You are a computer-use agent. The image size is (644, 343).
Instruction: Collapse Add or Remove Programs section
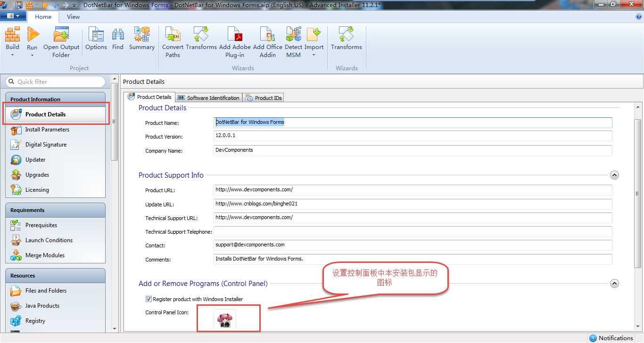click(614, 284)
